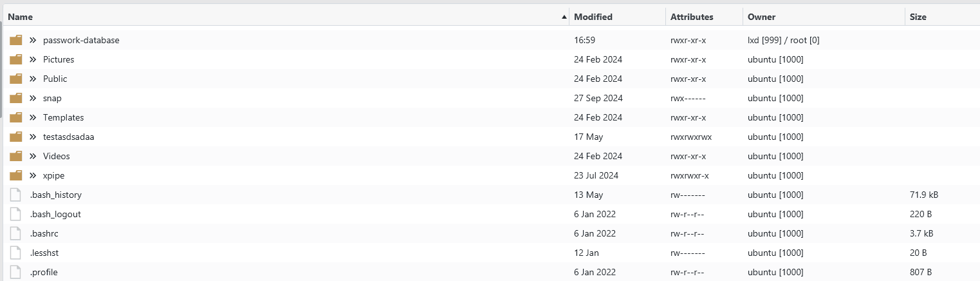
Task: Click the Videos folder icon
Action: (16, 156)
